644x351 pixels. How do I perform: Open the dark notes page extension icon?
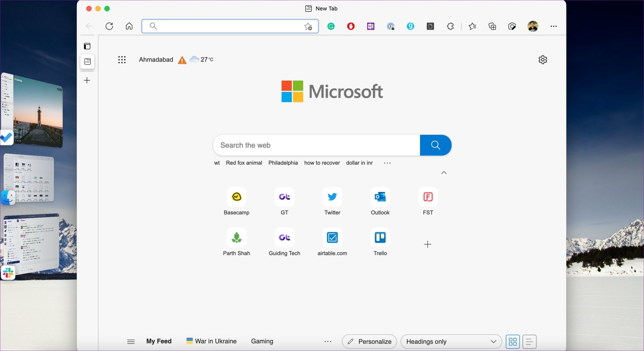click(430, 26)
